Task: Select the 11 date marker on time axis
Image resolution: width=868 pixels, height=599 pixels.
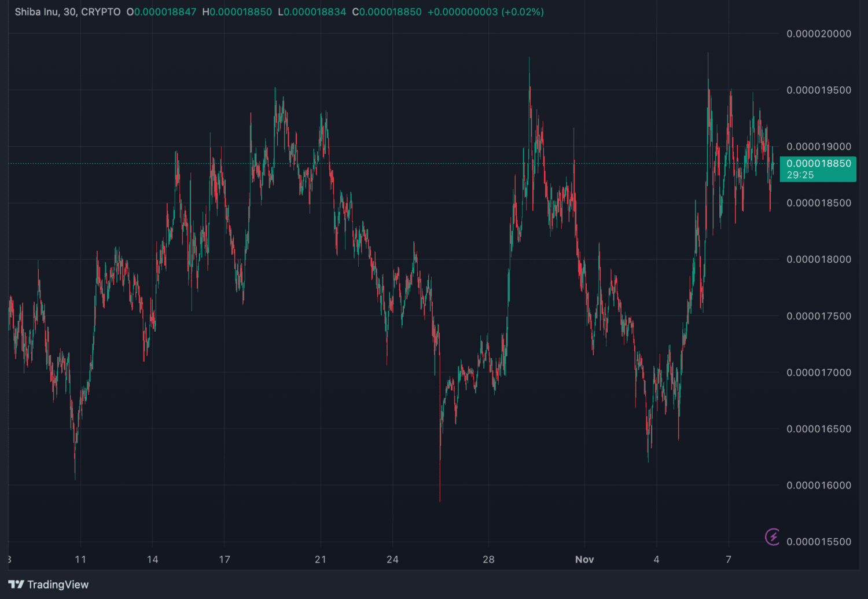Action: (x=80, y=560)
